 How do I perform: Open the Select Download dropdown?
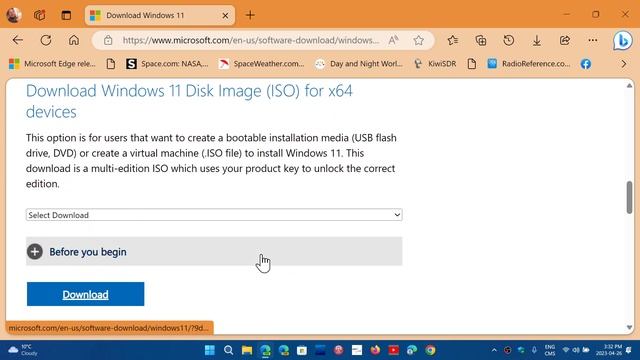tap(214, 215)
